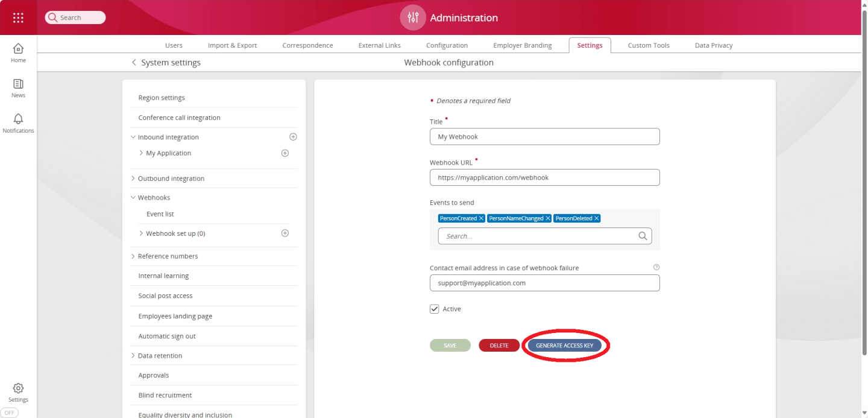Click the plus icon next to Webhook set up
The width and height of the screenshot is (868, 418).
[x=285, y=233]
